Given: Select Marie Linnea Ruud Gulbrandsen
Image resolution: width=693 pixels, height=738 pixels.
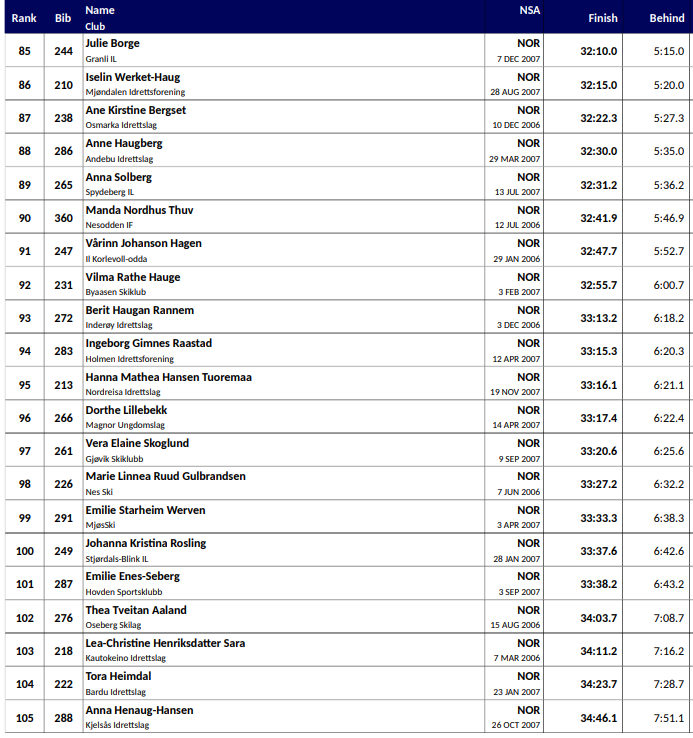Looking at the screenshot, I should click(165, 476).
